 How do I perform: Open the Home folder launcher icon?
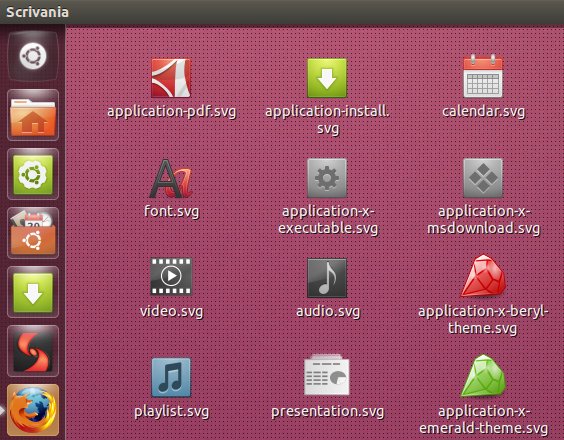(x=33, y=115)
